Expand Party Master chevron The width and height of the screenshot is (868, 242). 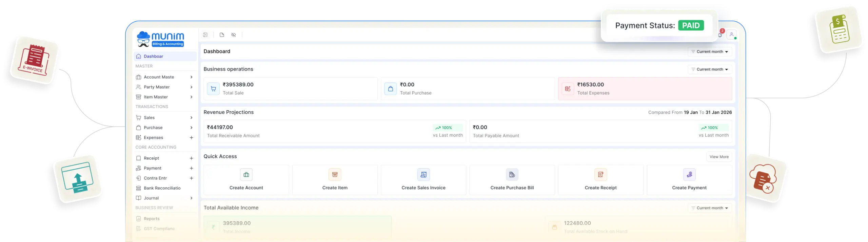pos(192,87)
